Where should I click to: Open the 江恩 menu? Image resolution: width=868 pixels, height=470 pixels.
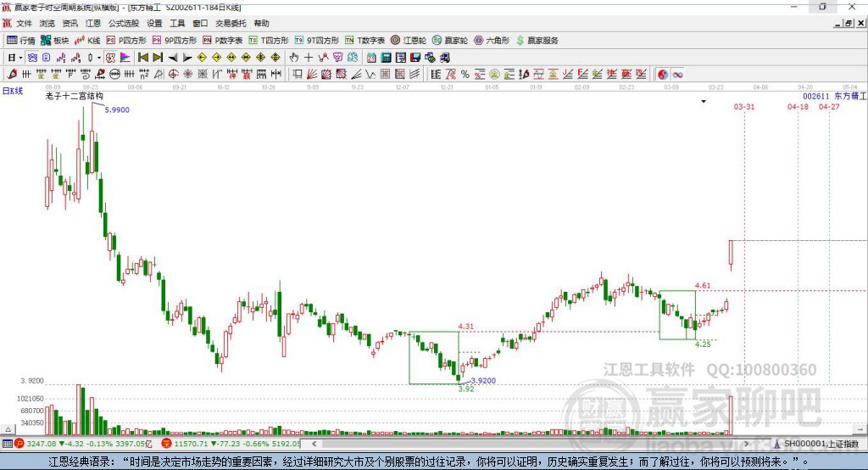coord(93,23)
